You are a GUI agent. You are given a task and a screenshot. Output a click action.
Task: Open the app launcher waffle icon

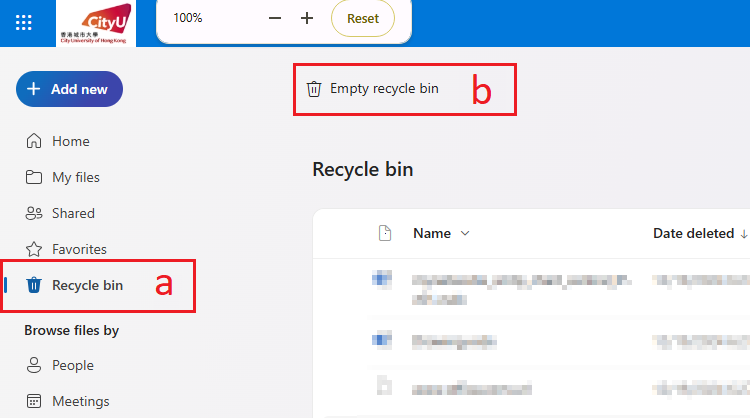pyautogui.click(x=24, y=22)
